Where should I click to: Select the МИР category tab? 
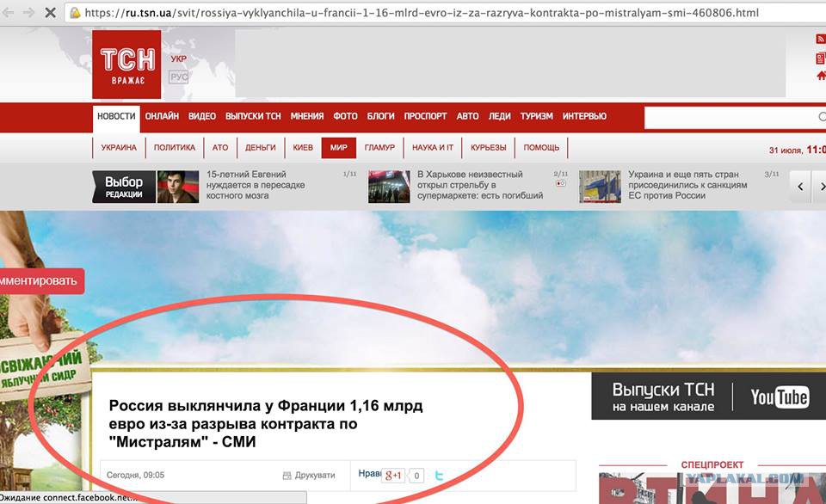tap(338, 147)
